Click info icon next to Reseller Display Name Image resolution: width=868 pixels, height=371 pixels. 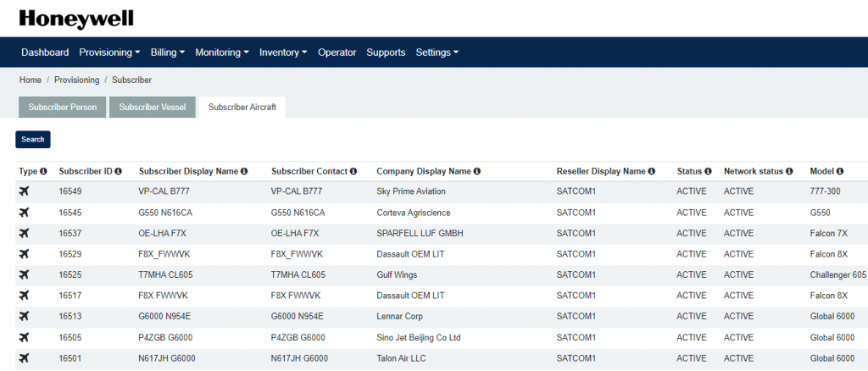652,171
